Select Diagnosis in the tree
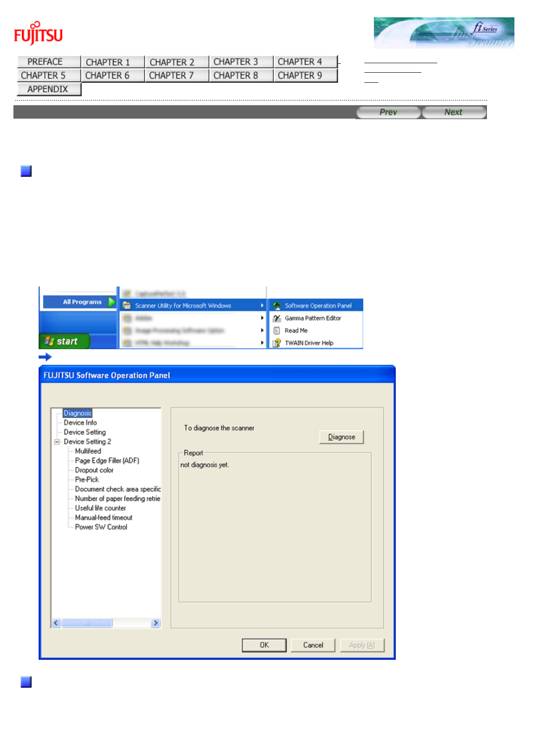Image resolution: width=534 pixels, height=756 pixels. click(77, 413)
